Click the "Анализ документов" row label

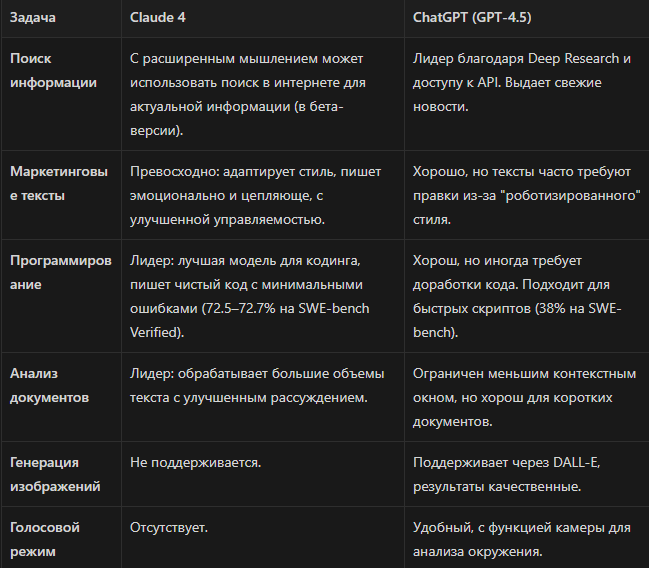point(49,385)
